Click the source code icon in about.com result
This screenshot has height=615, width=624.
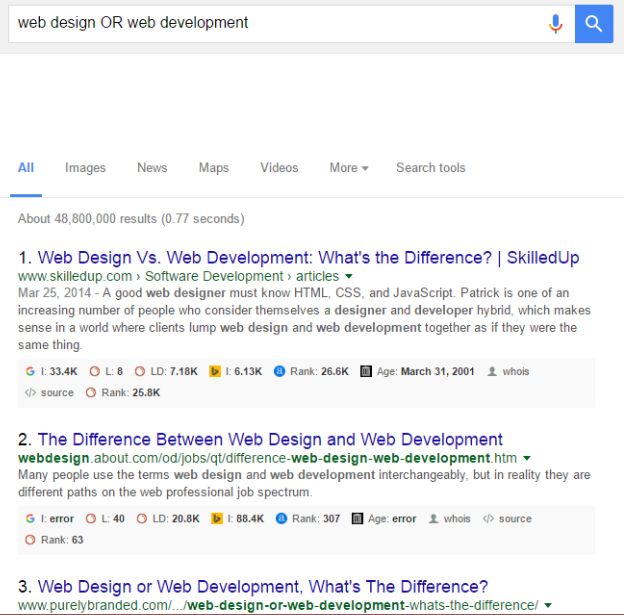pyautogui.click(x=488, y=519)
